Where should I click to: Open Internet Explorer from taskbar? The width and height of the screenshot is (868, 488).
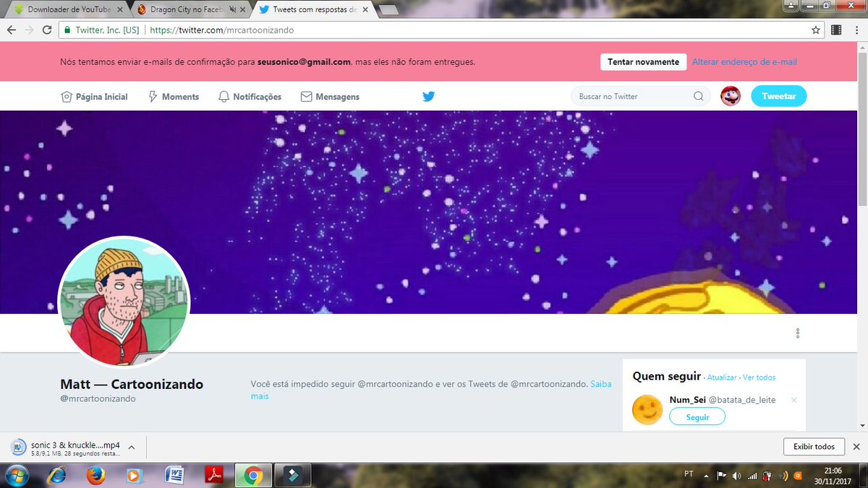pos(56,475)
